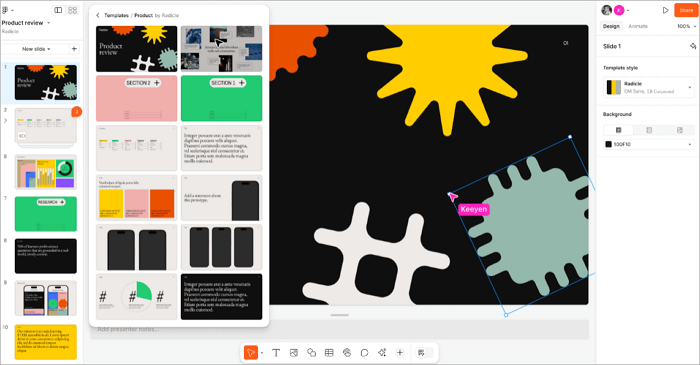
Task: Click the presenter notes resize handle bar
Action: pos(339,315)
